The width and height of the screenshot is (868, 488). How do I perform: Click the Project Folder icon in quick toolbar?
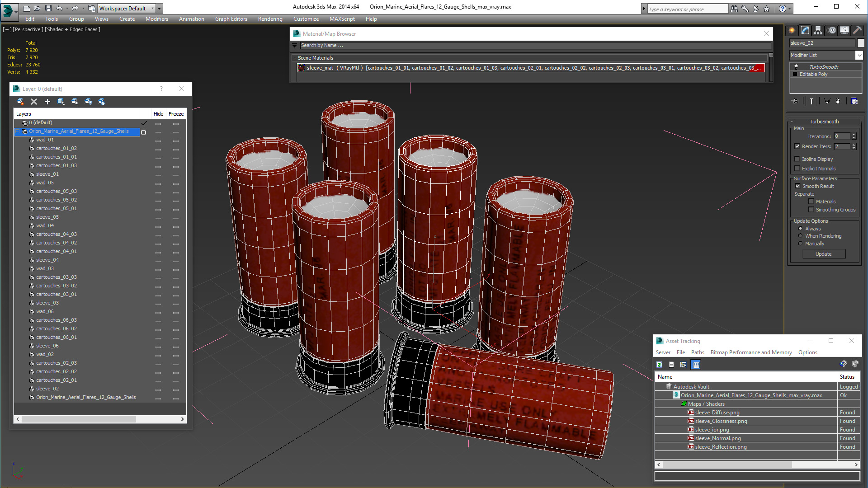click(x=92, y=8)
